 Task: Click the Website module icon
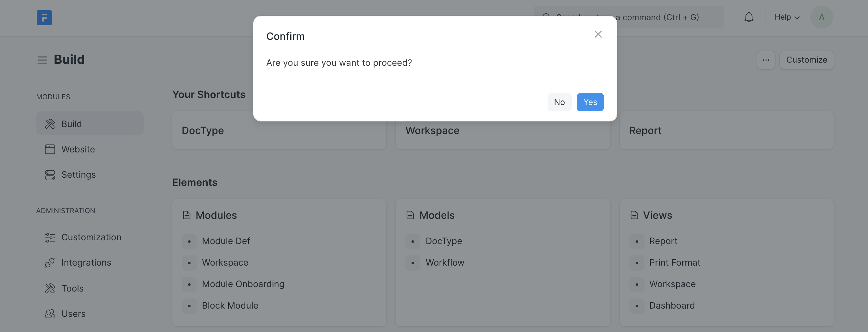50,149
